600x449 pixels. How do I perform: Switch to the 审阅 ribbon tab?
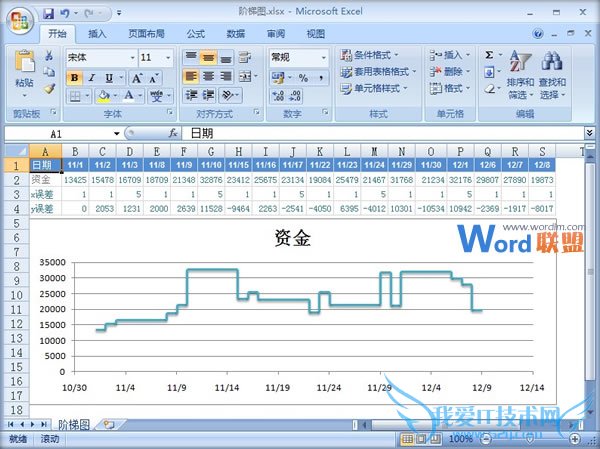(x=276, y=34)
